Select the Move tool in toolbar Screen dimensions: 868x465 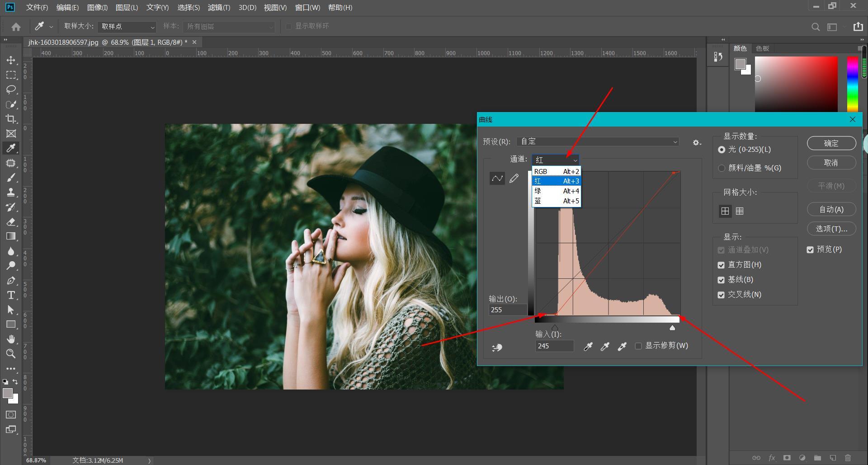[x=11, y=60]
